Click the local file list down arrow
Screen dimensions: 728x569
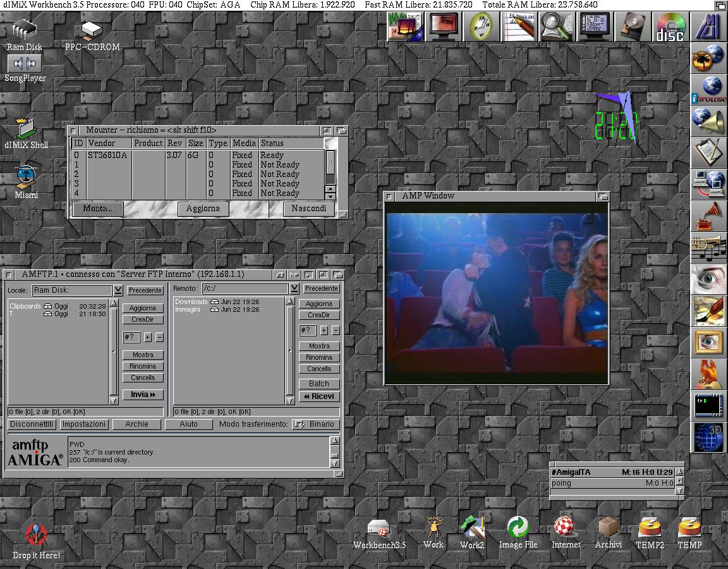114,400
